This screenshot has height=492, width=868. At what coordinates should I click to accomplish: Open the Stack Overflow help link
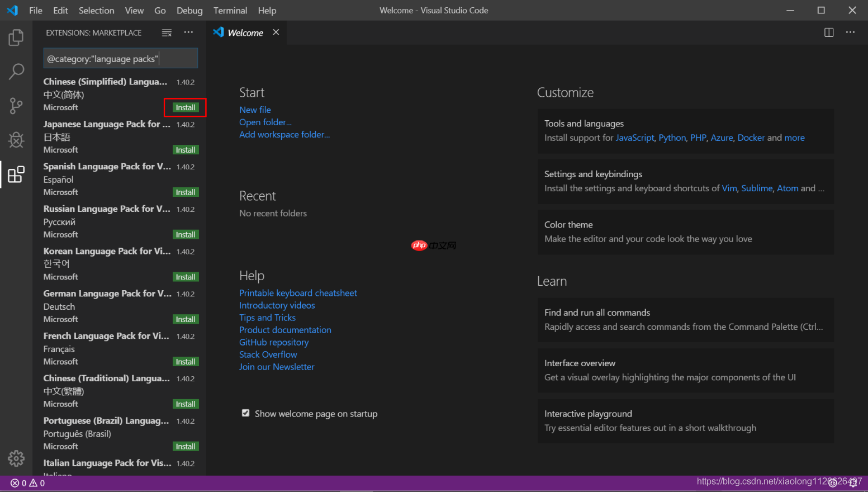tap(268, 354)
